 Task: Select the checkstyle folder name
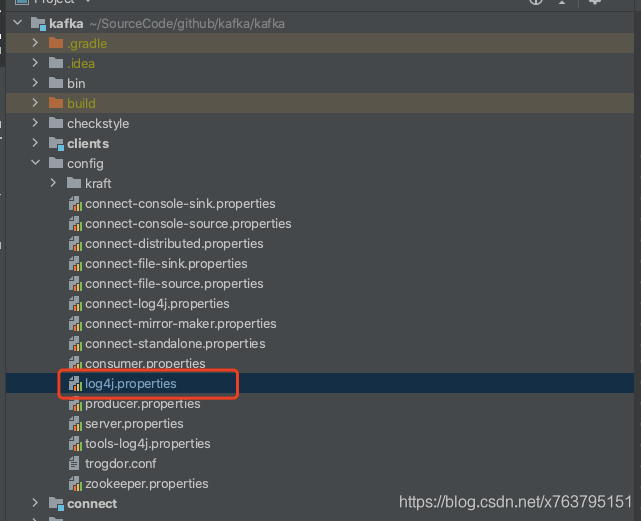click(x=98, y=124)
